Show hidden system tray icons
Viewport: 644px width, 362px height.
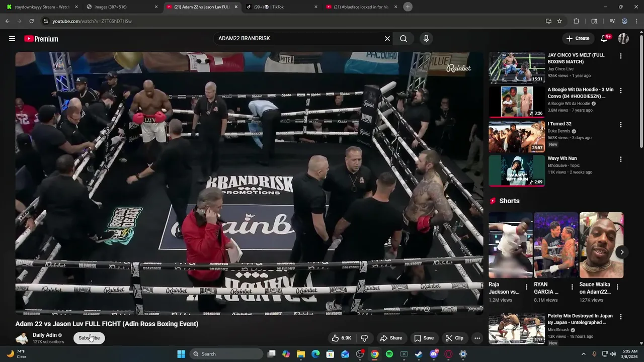584,354
